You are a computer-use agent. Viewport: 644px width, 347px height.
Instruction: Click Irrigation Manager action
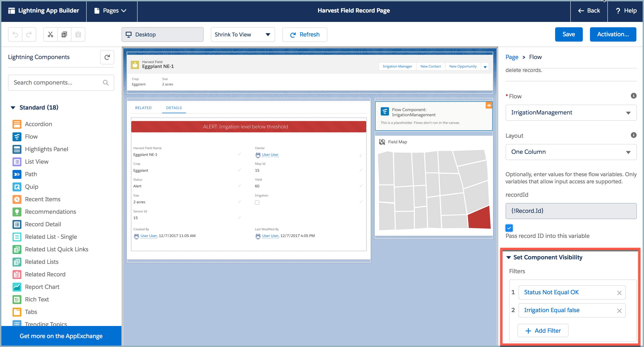click(x=397, y=67)
